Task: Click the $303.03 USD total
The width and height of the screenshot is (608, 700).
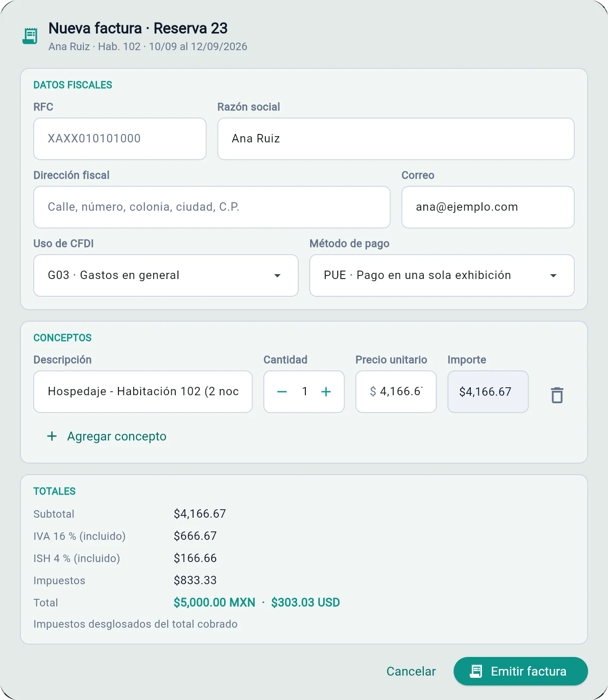Action: 305,602
